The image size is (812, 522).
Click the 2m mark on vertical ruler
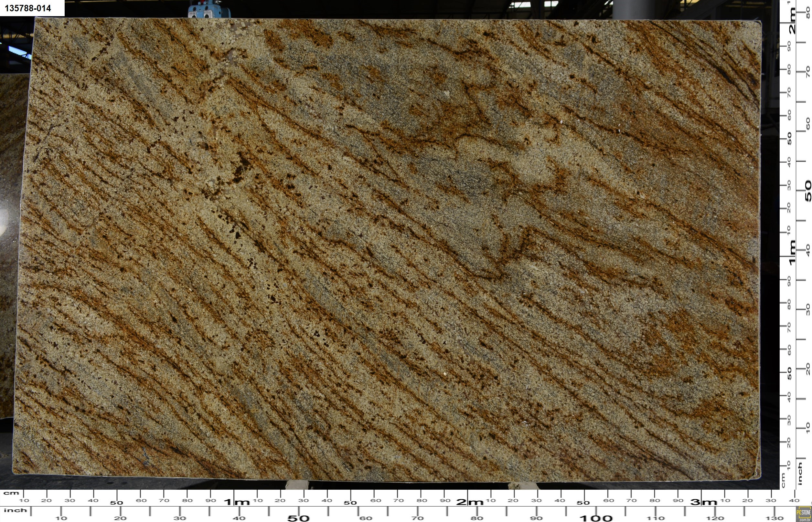point(792,21)
